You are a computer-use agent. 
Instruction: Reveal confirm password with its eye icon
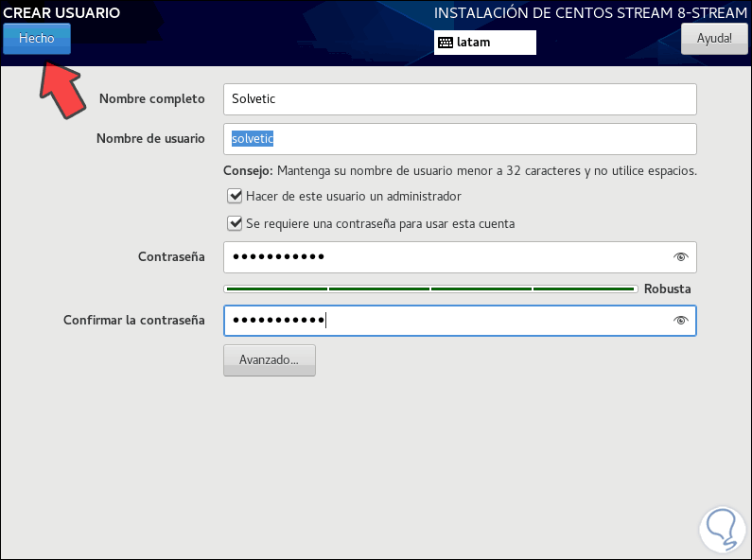pos(680,321)
